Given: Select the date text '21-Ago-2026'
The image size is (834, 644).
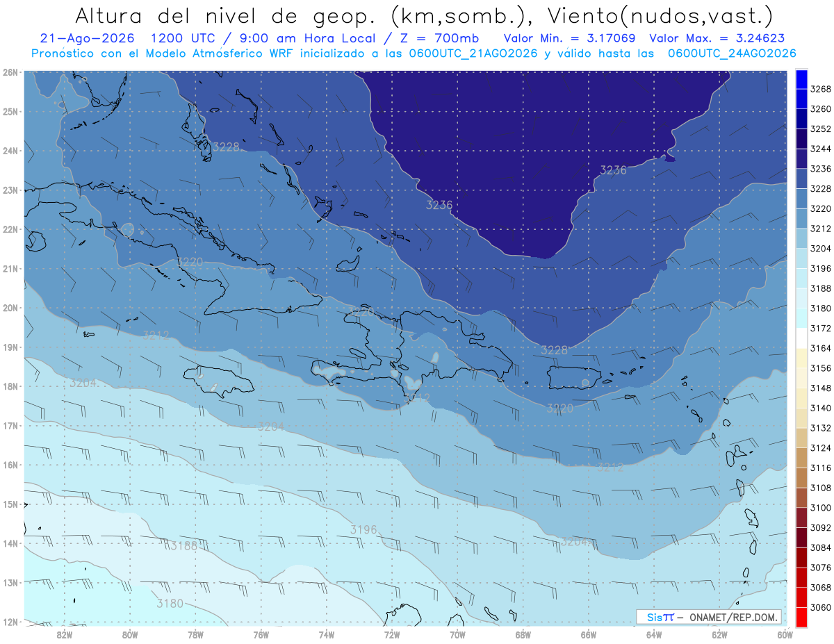Looking at the screenshot, I should [87, 38].
